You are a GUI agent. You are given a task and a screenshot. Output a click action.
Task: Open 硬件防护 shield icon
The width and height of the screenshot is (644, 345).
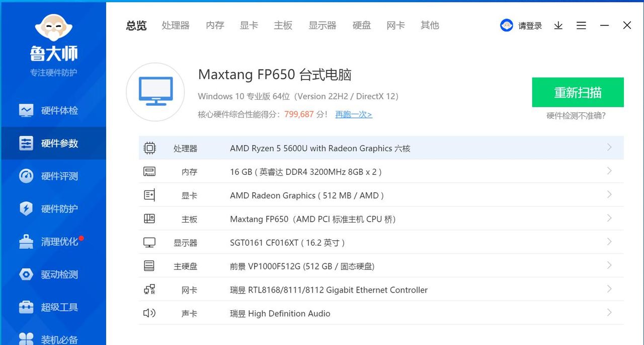(26, 209)
